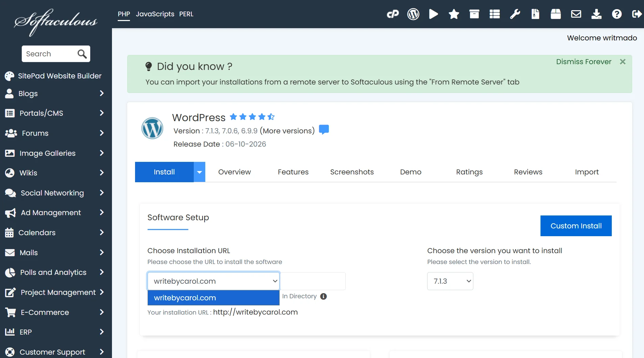
Task: Click the WordPress manager icon in toolbar
Action: [x=413, y=14]
